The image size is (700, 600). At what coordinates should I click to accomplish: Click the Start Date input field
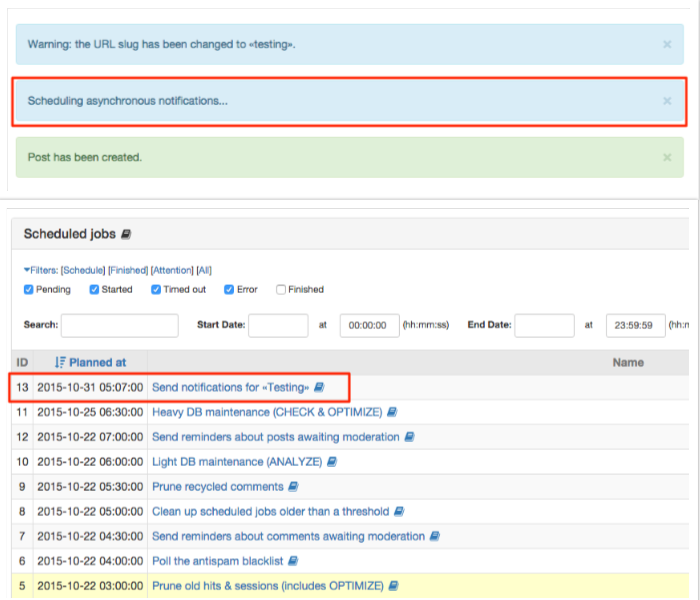[x=278, y=325]
